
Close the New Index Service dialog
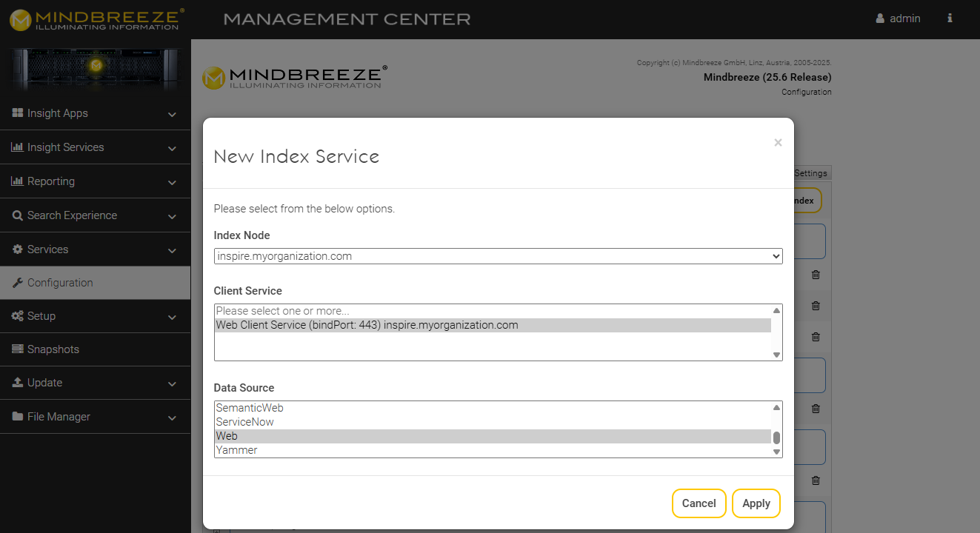pyautogui.click(x=778, y=142)
